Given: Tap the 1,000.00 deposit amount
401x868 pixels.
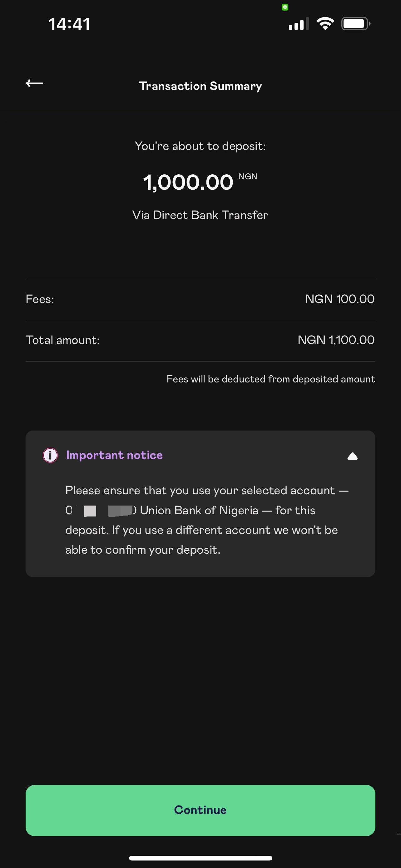Looking at the screenshot, I should (188, 183).
